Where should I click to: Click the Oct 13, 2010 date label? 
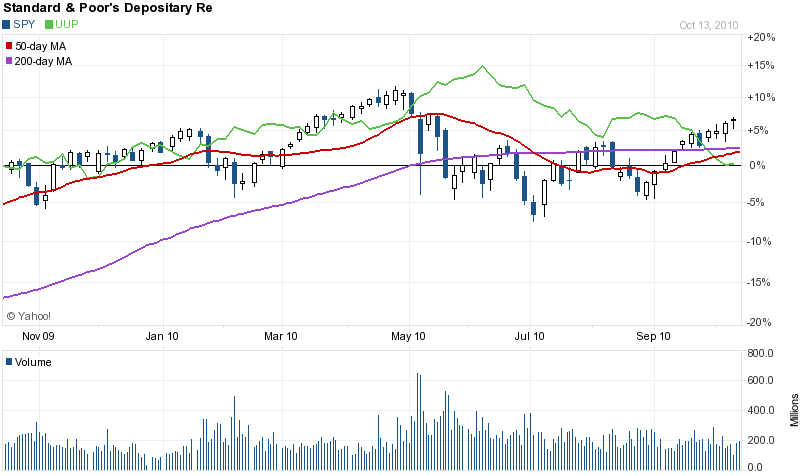click(708, 25)
